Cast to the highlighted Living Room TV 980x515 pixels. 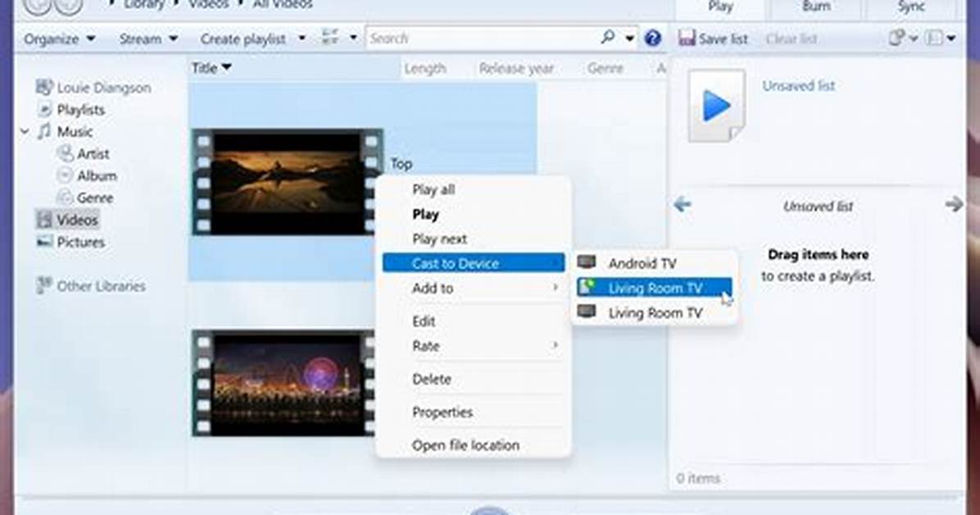click(654, 288)
